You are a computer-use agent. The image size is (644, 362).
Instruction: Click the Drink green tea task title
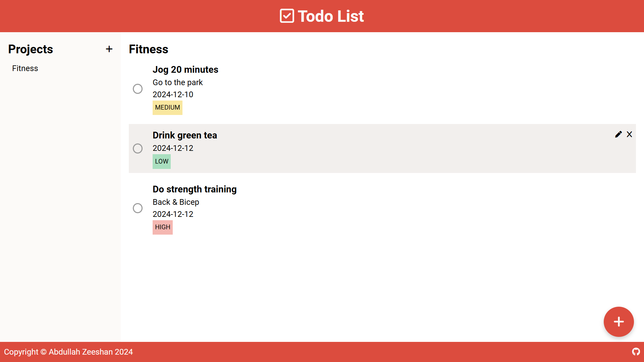click(x=184, y=135)
